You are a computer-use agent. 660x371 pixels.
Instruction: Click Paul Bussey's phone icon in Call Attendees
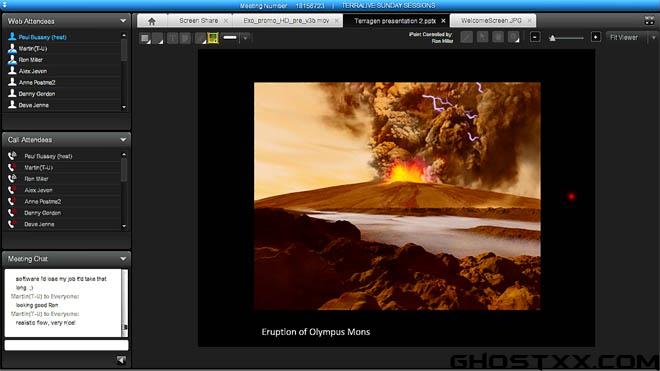tap(12, 156)
